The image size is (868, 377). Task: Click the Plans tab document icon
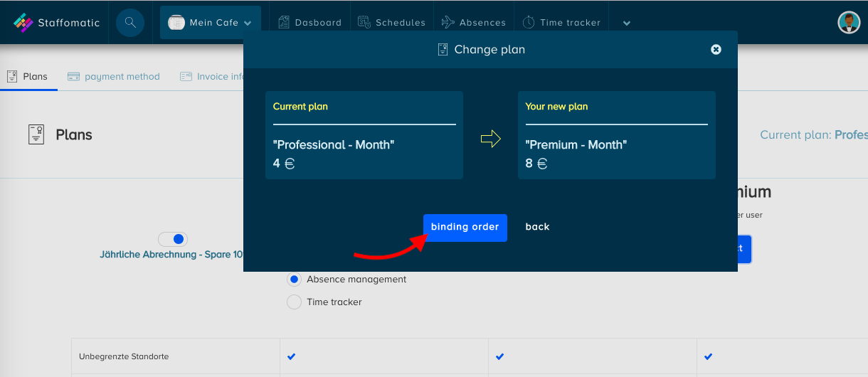(12, 76)
